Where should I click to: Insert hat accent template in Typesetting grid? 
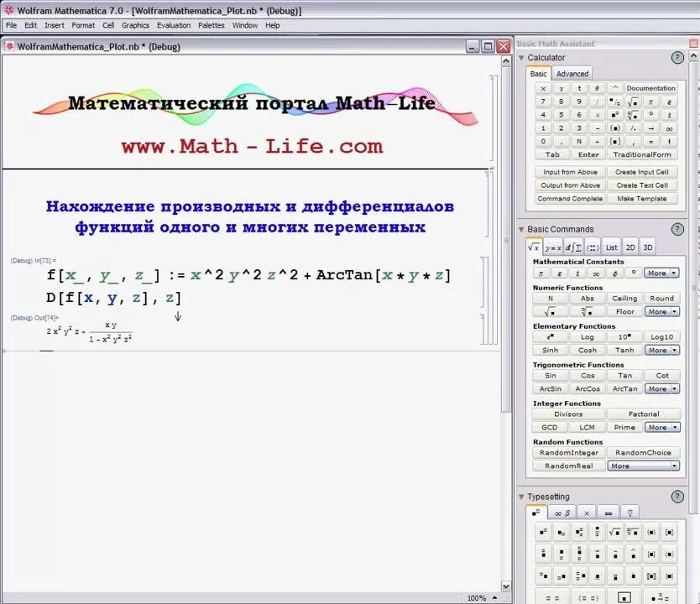(x=633, y=554)
